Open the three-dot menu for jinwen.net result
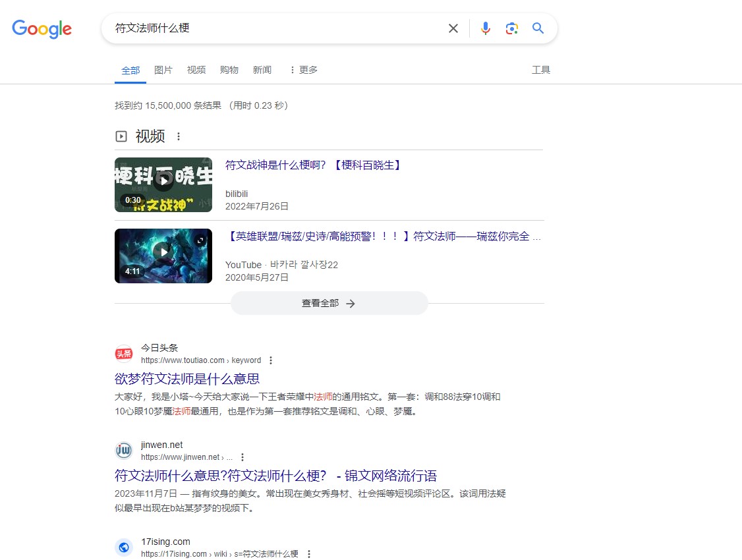742x560 pixels. tap(243, 457)
